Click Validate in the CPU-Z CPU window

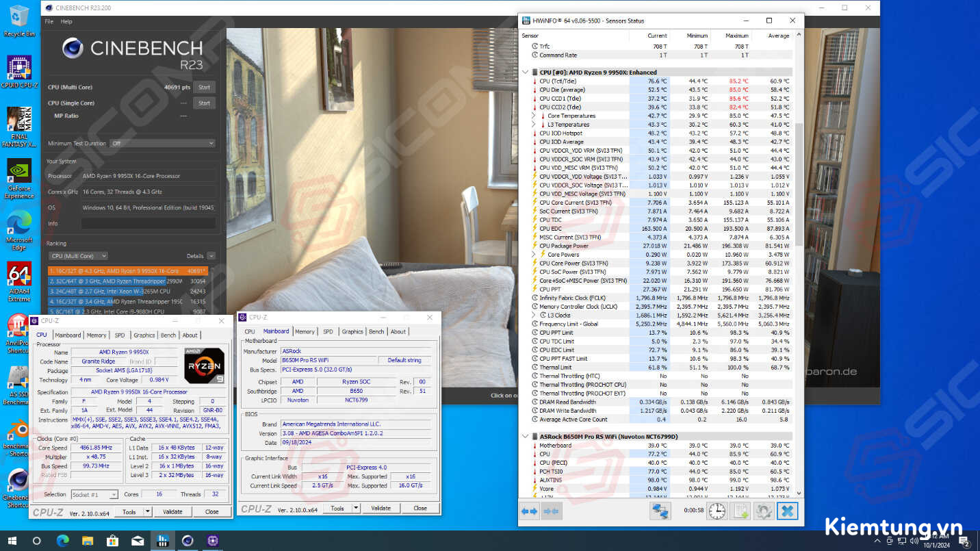(172, 511)
